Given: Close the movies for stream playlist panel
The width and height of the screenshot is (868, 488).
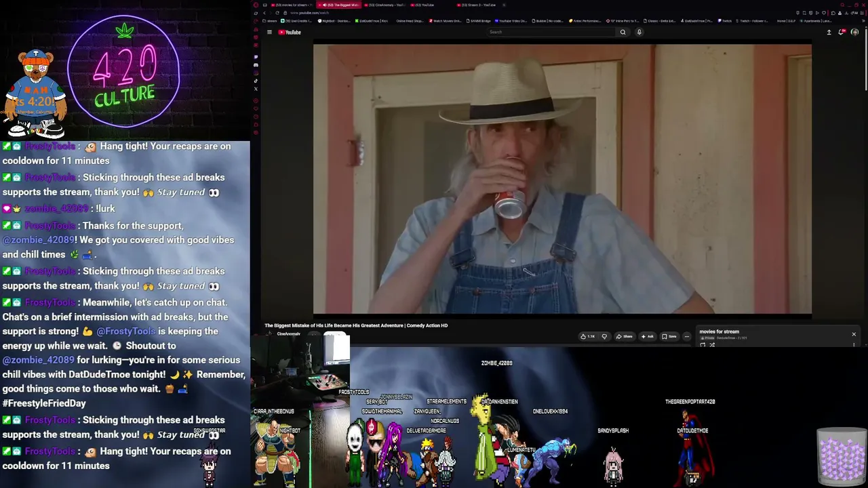Looking at the screenshot, I should tap(854, 334).
